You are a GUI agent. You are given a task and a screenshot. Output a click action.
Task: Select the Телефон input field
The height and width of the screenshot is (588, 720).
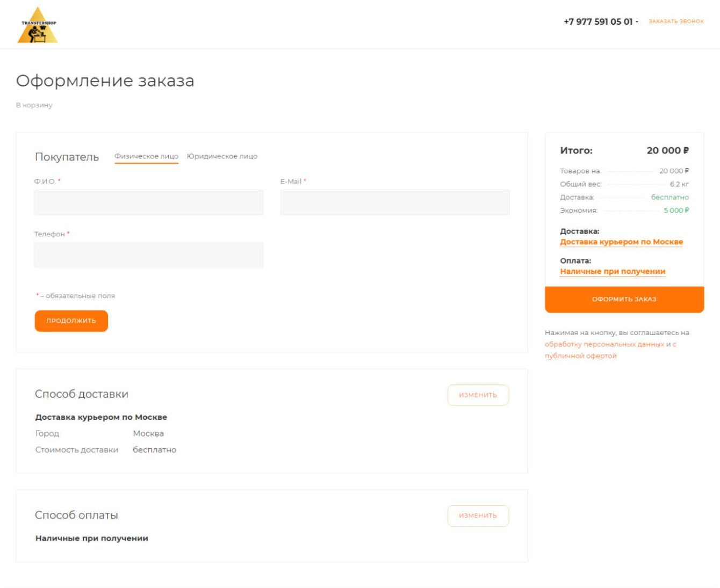[149, 255]
